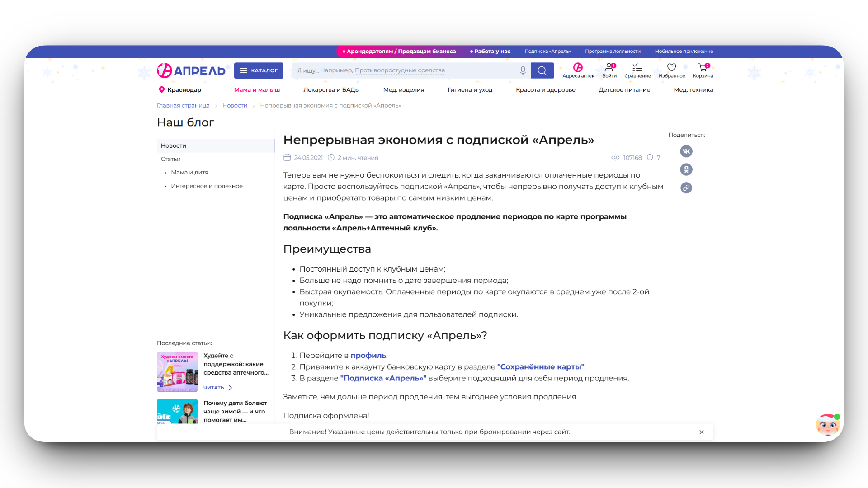Viewport: 868px width, 488px height.
Task: Share the article on VK
Action: pyautogui.click(x=686, y=151)
